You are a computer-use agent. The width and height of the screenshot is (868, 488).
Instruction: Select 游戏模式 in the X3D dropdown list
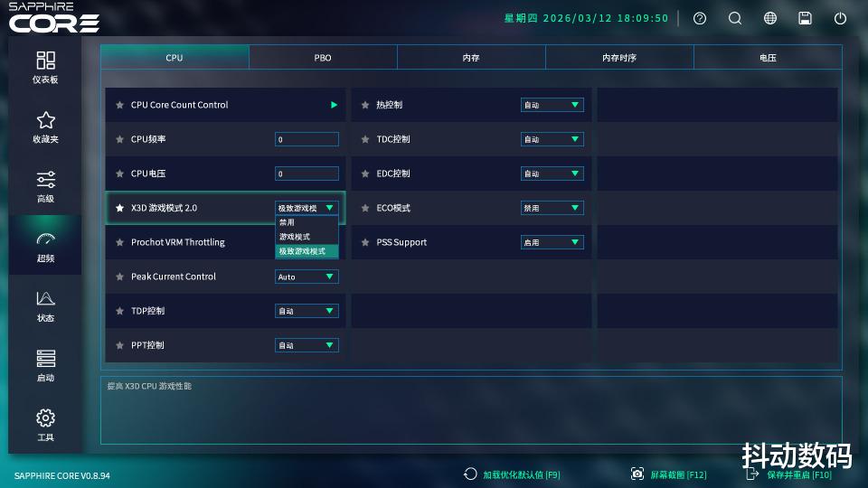[307, 237]
